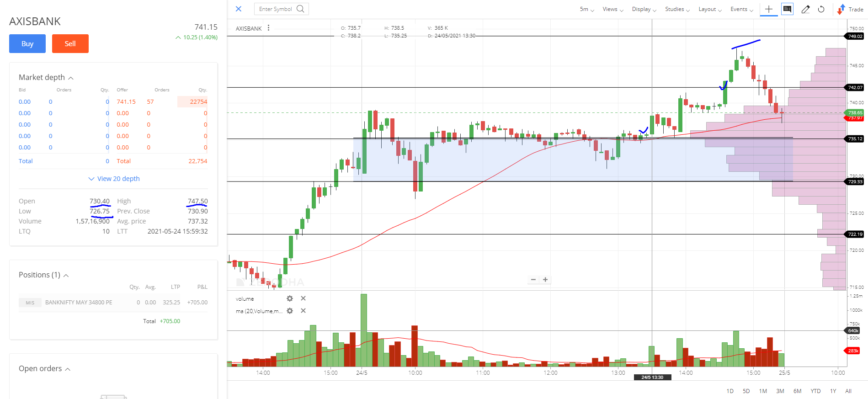Close the chart with the X icon

(x=239, y=9)
